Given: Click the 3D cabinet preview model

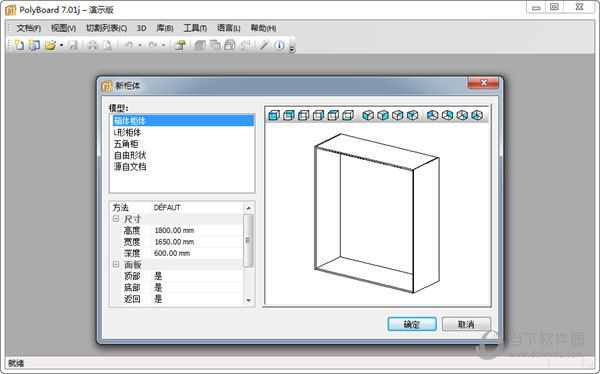Looking at the screenshot, I should click(x=377, y=213).
